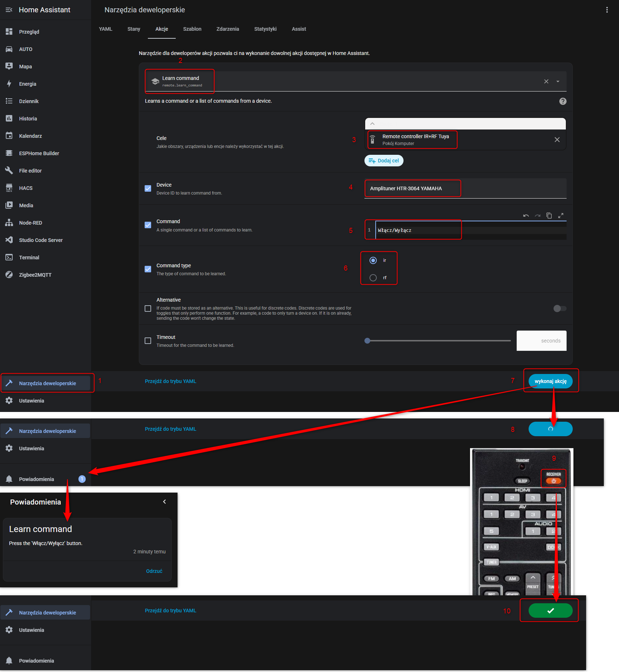619x672 pixels.
Task: Toggle the Alternative switch on
Action: (x=560, y=309)
